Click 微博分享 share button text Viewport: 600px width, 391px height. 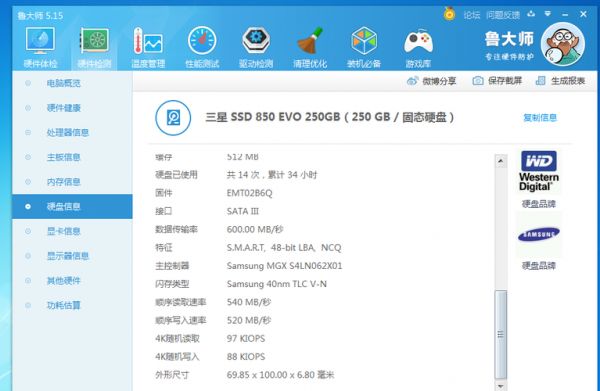coord(439,81)
